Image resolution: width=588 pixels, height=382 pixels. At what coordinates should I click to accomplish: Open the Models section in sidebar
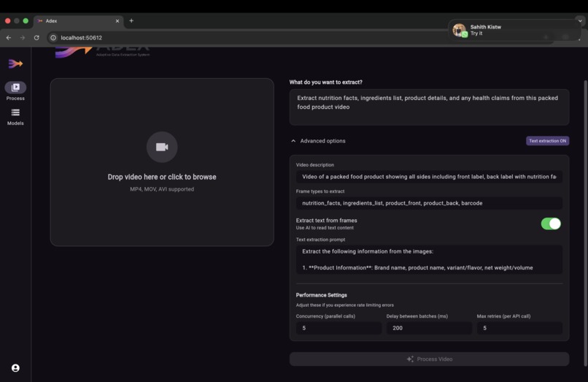pyautogui.click(x=15, y=117)
